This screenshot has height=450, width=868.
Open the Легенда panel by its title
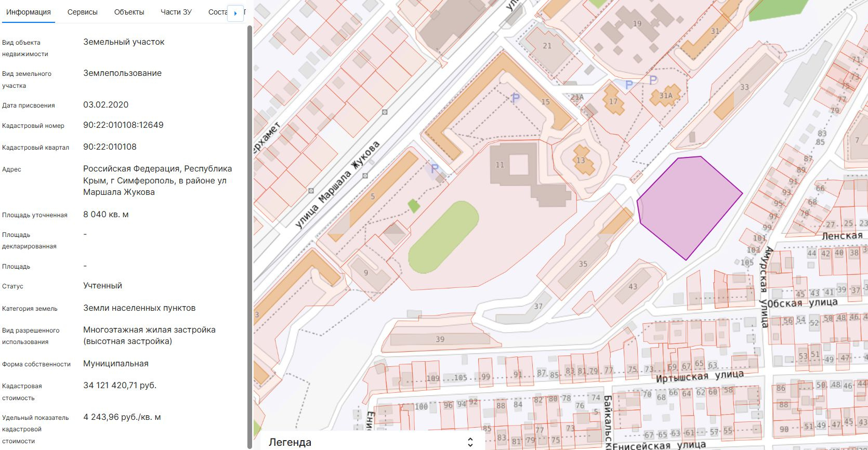pos(290,442)
